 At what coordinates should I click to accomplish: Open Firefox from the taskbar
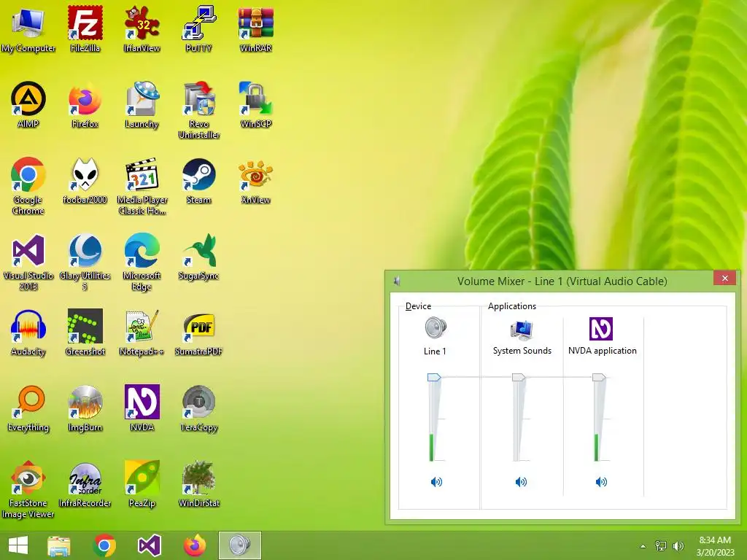click(x=195, y=545)
